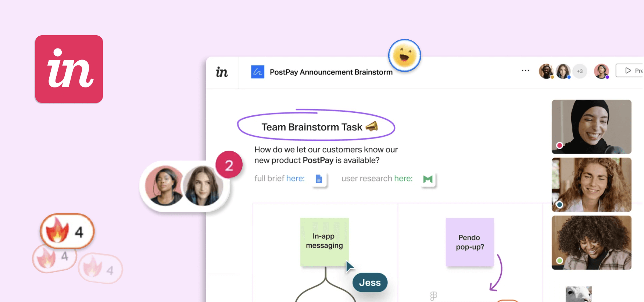Select the first collaborator avatar in header

pos(546,71)
